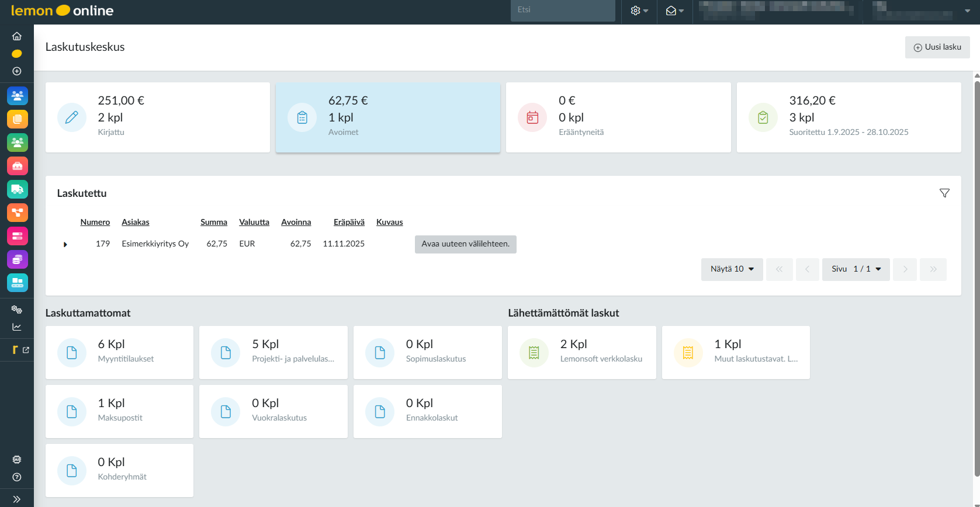Click the vertical page scrollbar
Image resolution: width=980 pixels, height=507 pixels.
[x=976, y=280]
